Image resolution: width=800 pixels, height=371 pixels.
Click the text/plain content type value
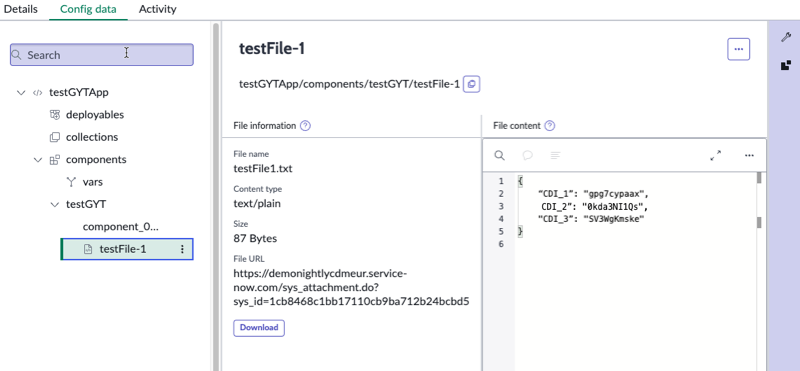[257, 204]
